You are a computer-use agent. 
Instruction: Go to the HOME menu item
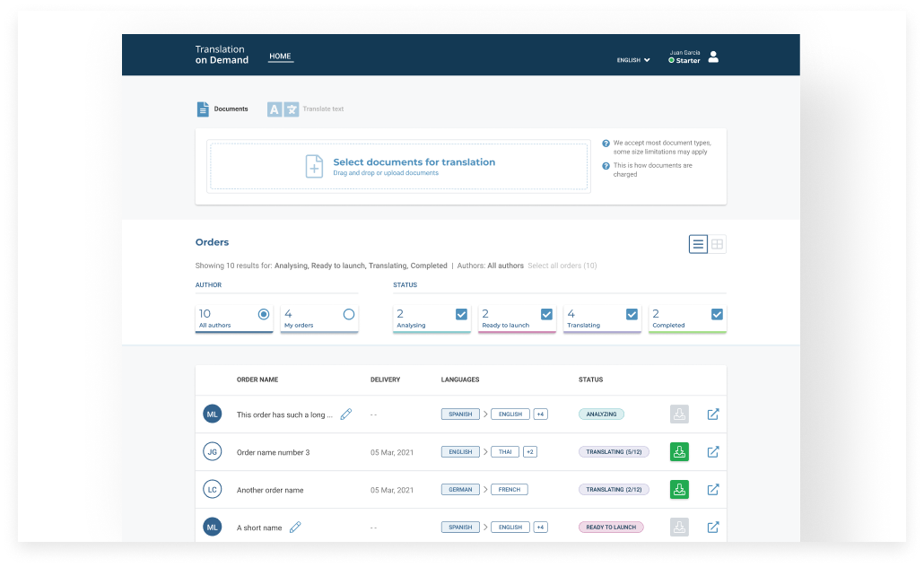click(x=281, y=57)
